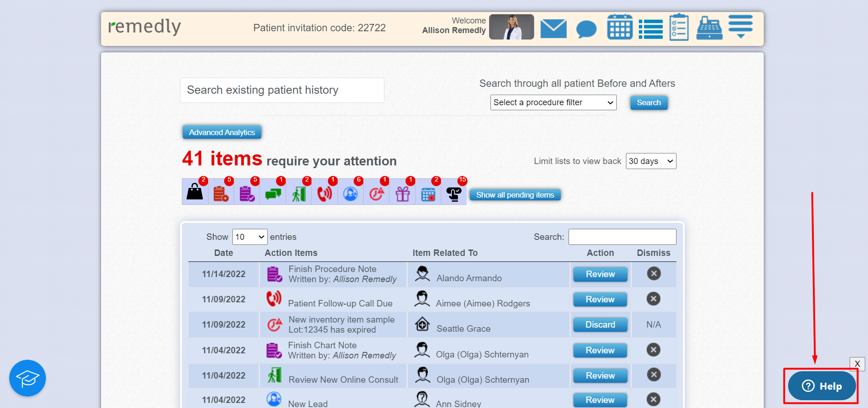Viewport: 868px width, 408px height.
Task: Open the Show 10 entries dropdown
Action: (x=249, y=237)
